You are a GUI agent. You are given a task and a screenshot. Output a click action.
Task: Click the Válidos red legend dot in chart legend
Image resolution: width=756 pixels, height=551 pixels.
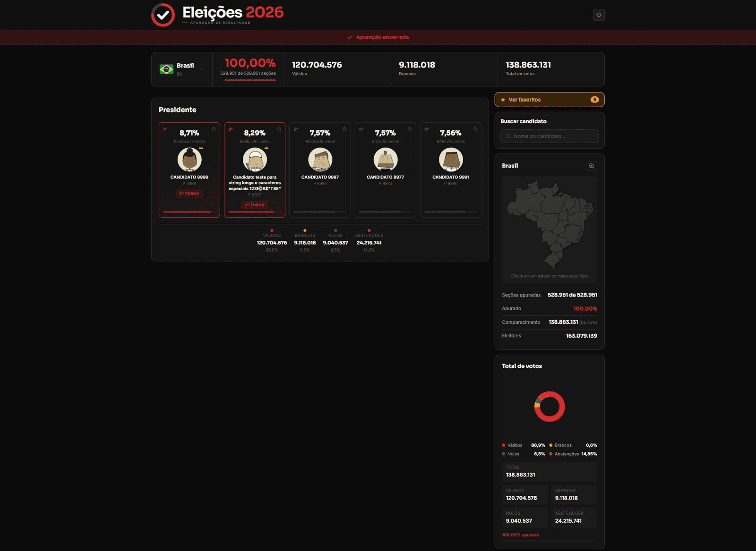[504, 445]
